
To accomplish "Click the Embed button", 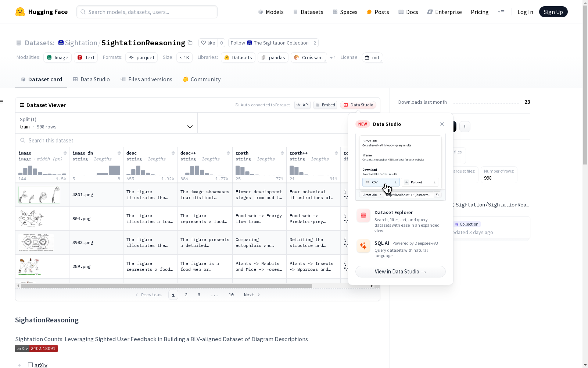I will pyautogui.click(x=325, y=105).
